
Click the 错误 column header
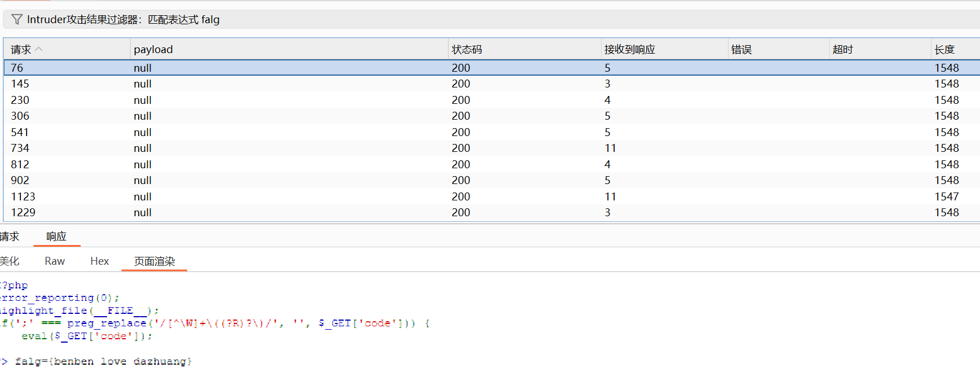[741, 50]
